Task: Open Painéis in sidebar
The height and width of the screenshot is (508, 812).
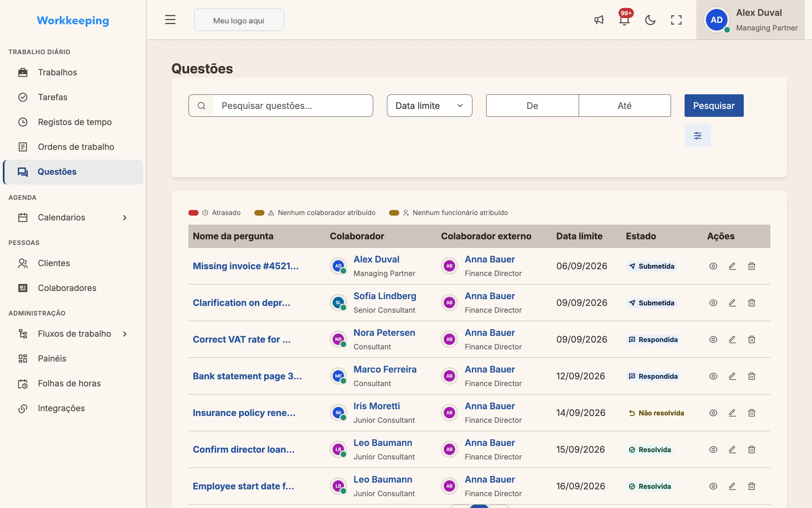Action: [x=73, y=358]
